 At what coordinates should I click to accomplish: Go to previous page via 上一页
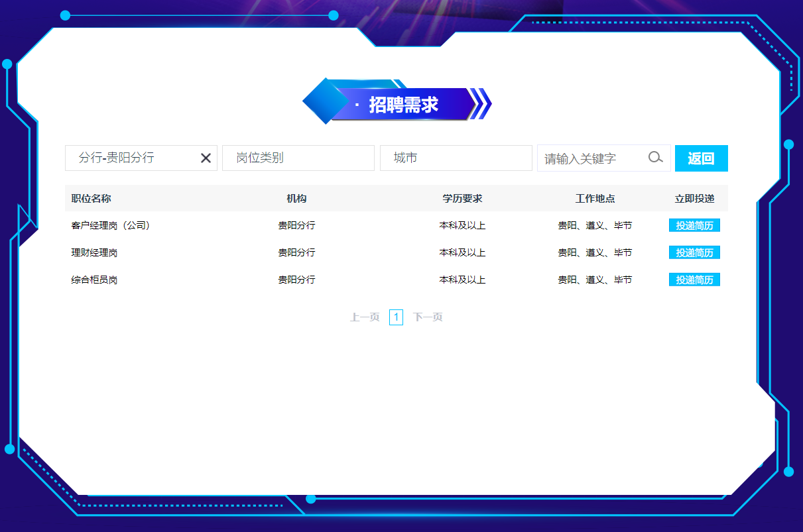tap(365, 317)
